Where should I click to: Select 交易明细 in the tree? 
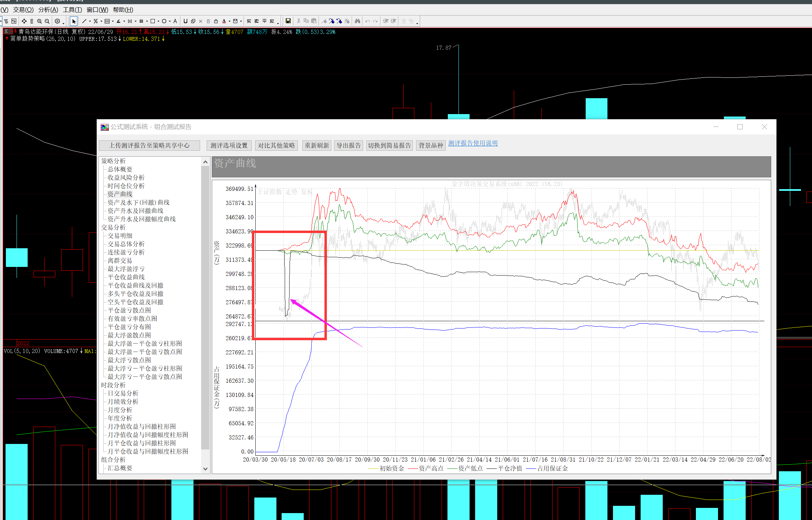120,236
